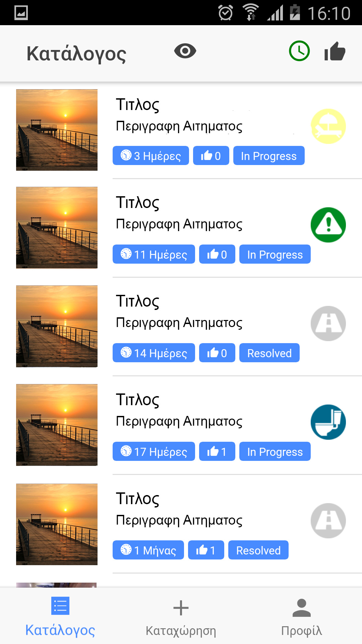Toggle the eye visibility icon in header
This screenshot has height=644, width=362.
(x=185, y=51)
